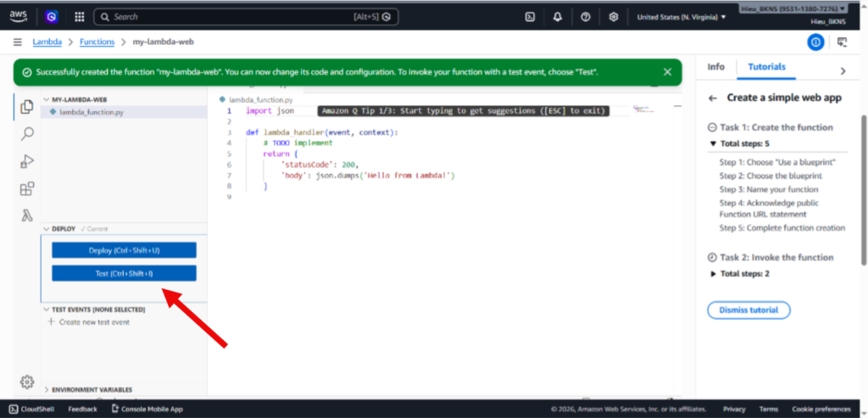Click the code minimap in editor
The width and height of the screenshot is (868, 418).
click(643, 108)
